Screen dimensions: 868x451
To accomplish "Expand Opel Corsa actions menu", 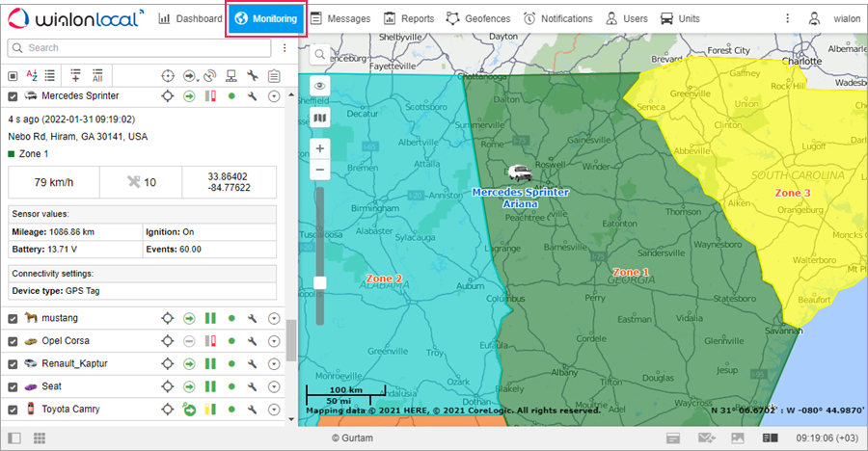I will pos(274,341).
